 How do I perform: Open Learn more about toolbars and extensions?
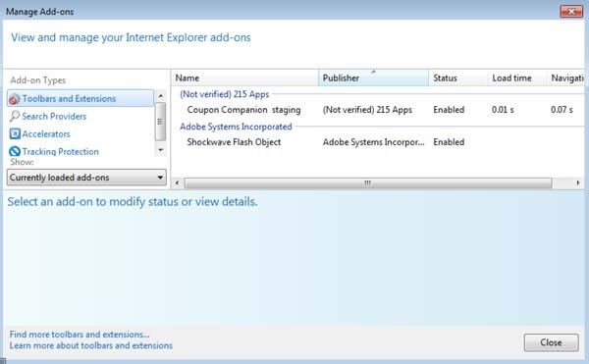point(91,345)
